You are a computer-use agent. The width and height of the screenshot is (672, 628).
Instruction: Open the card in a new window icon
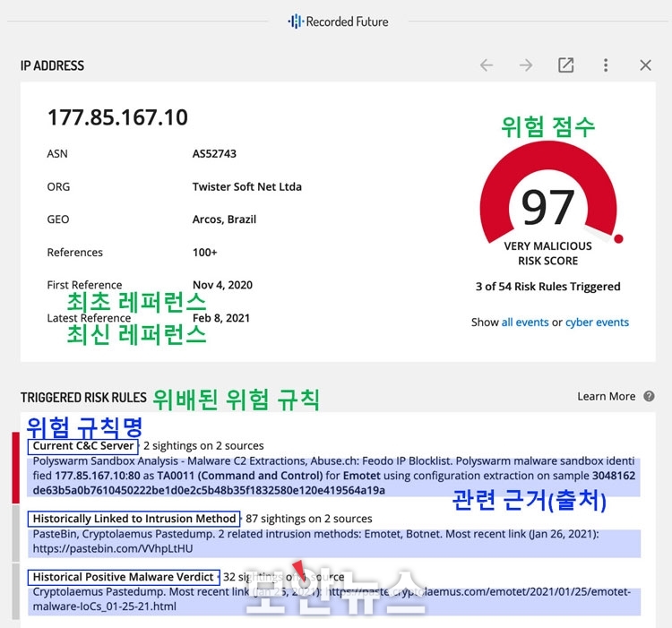point(565,65)
